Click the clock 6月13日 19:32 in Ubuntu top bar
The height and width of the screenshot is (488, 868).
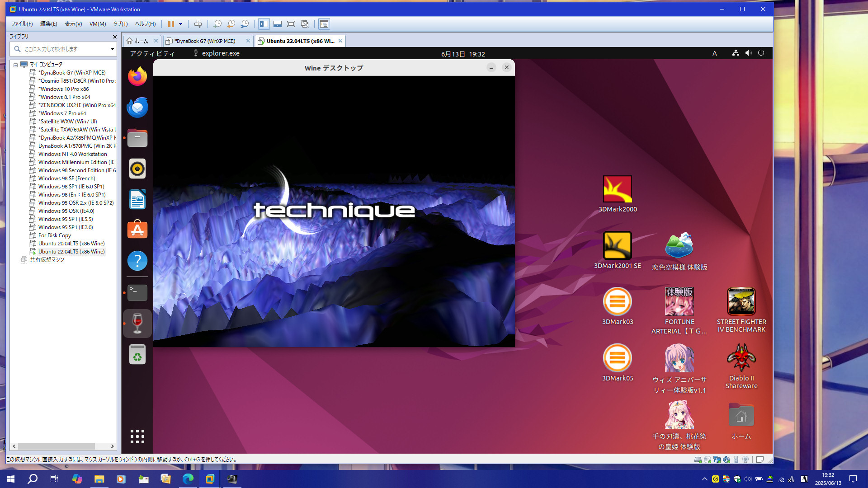tap(463, 54)
